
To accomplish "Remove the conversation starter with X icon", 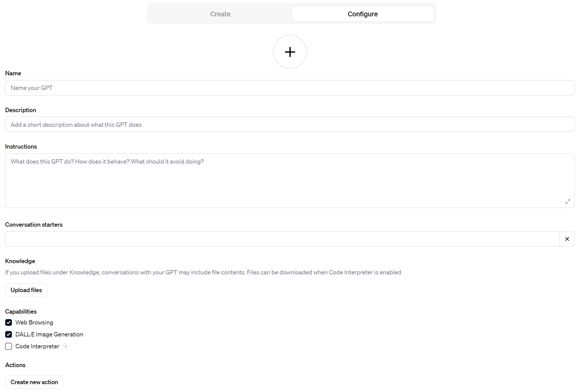I will [x=567, y=239].
